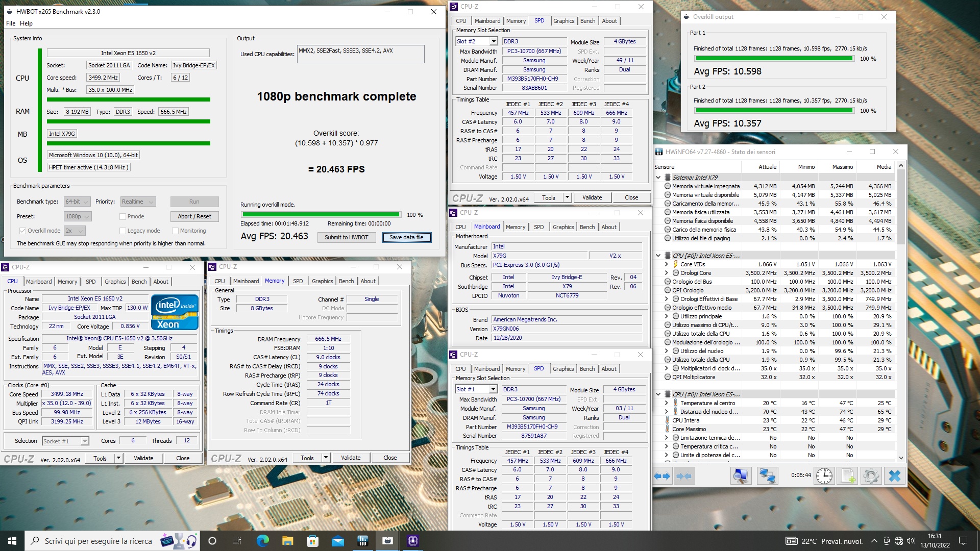Open HWiNFO monitor with magnifier icon
This screenshot has height=551, width=980.
(x=740, y=476)
